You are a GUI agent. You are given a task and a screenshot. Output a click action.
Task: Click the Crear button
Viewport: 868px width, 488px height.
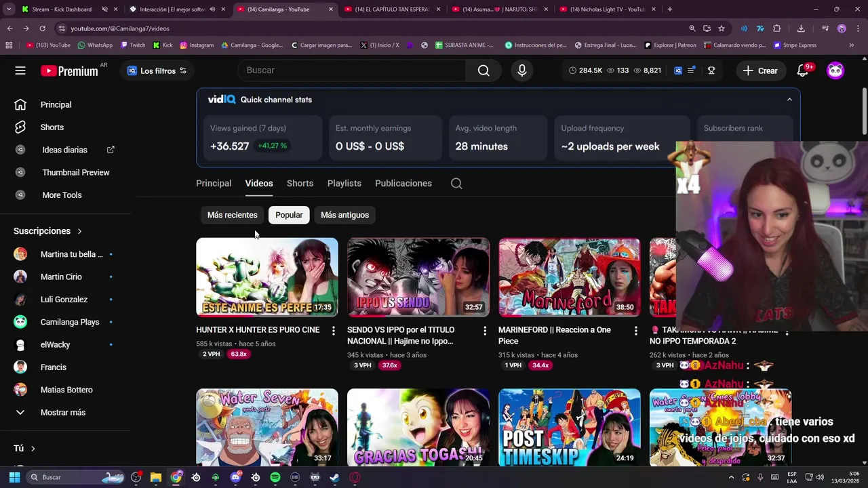pyautogui.click(x=760, y=70)
